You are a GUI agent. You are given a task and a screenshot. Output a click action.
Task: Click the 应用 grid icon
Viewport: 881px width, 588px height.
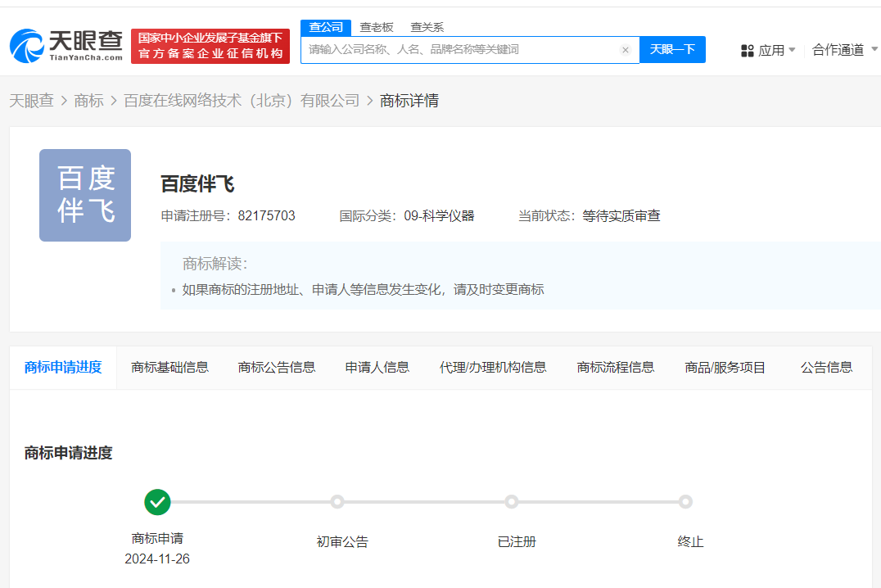tap(747, 51)
